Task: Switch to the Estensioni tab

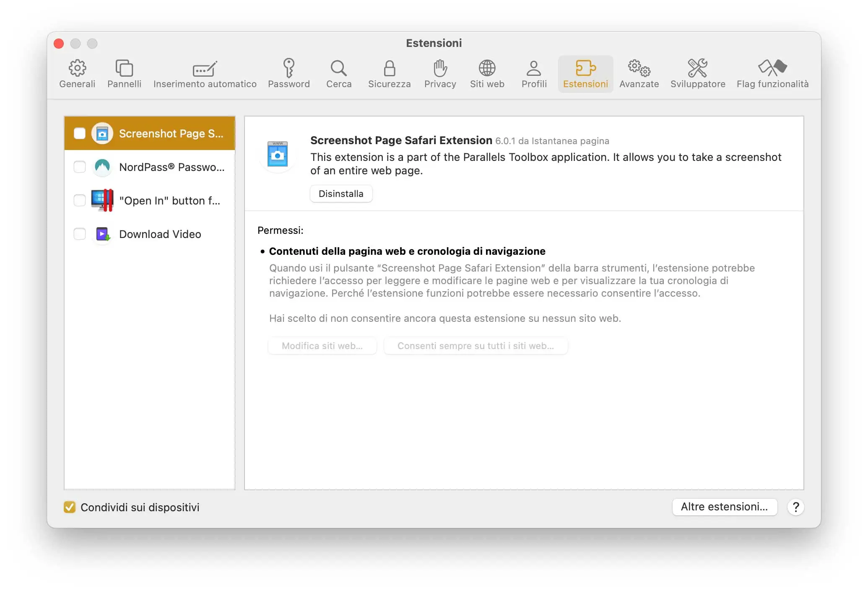Action: click(585, 74)
